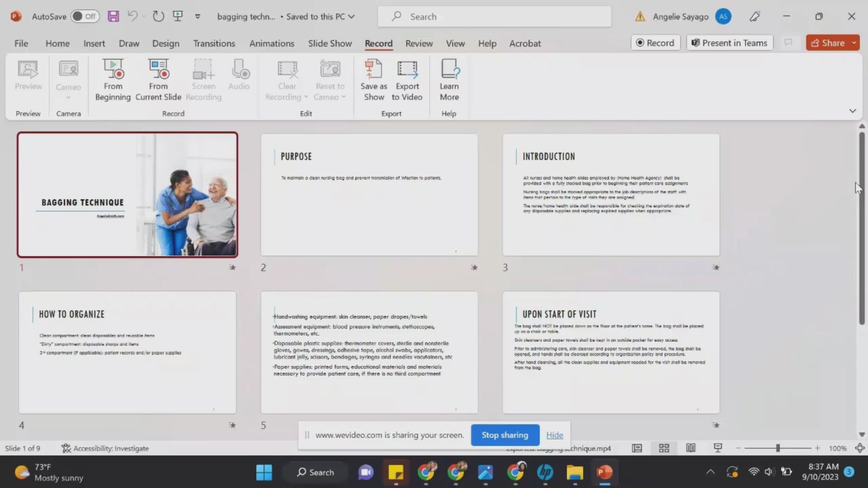This screenshot has height=488, width=868.
Task: Click the PowerPoint taskbar icon
Action: click(604, 472)
